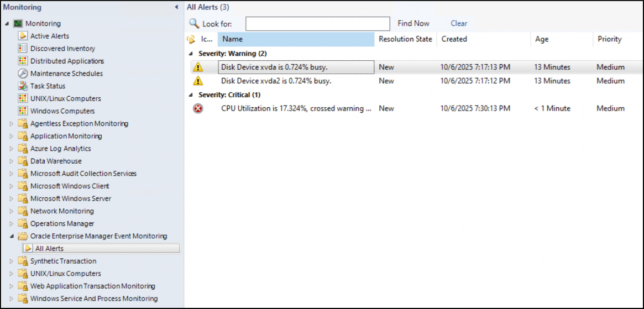
Task: Expand the Synthetic Transaction node
Action: [12, 261]
